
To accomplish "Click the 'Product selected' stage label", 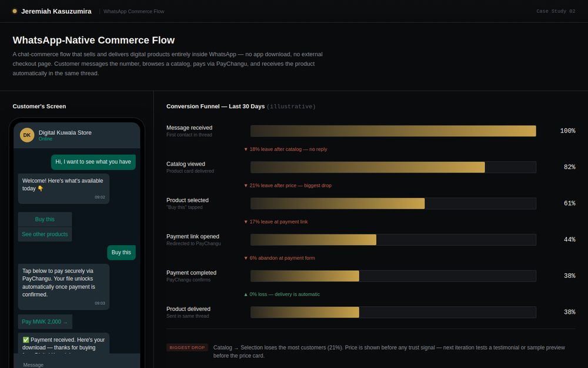I will [x=188, y=200].
